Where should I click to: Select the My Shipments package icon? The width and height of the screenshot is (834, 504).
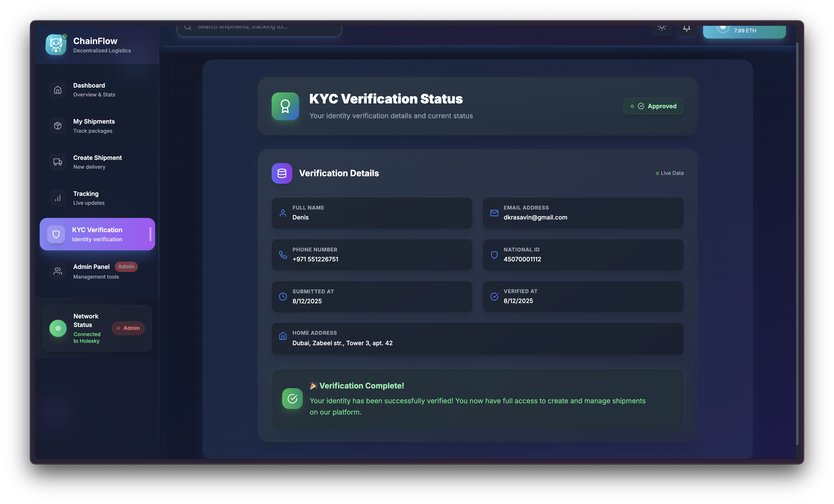click(x=58, y=126)
